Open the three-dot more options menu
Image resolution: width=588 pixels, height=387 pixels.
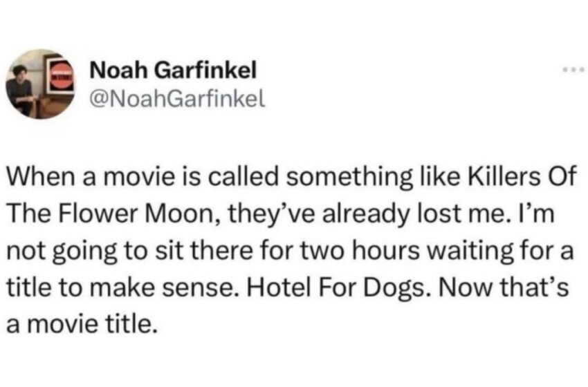pyautogui.click(x=573, y=70)
